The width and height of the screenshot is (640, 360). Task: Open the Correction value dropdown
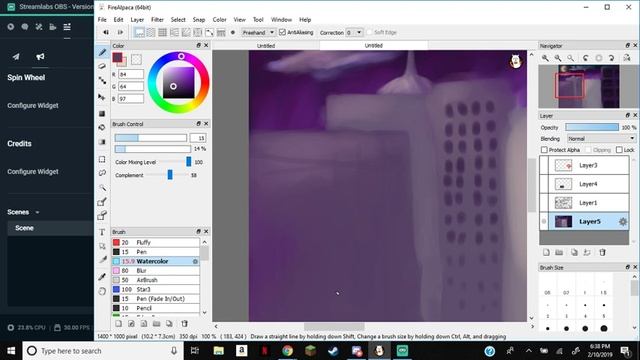pos(354,32)
